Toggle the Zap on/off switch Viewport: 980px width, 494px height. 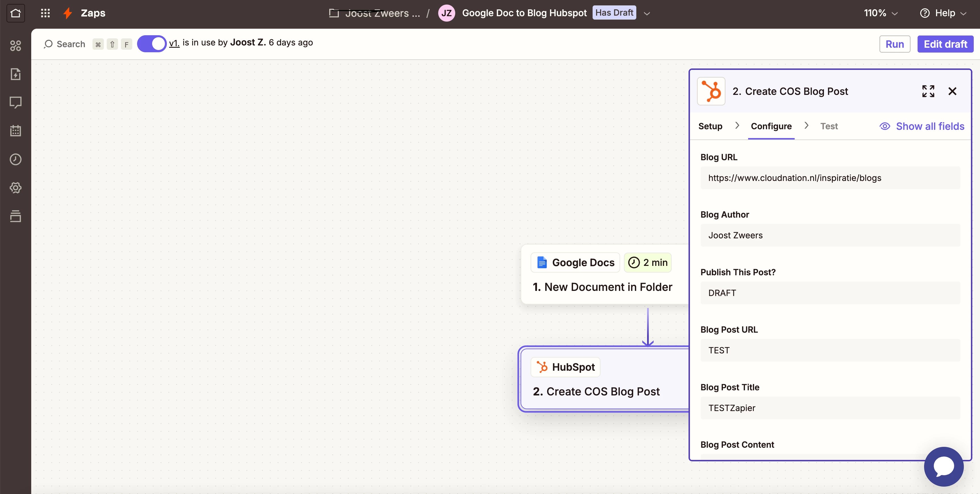(x=151, y=44)
